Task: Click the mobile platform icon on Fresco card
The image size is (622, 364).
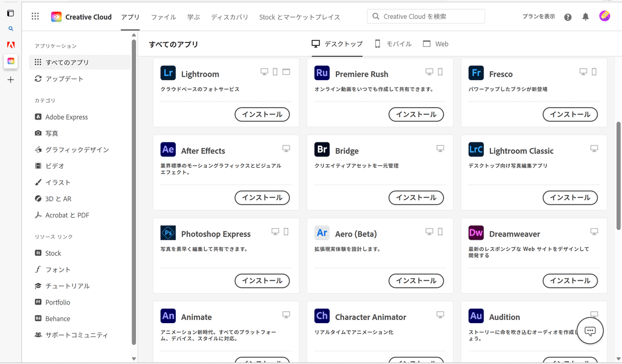Action: pyautogui.click(x=595, y=72)
